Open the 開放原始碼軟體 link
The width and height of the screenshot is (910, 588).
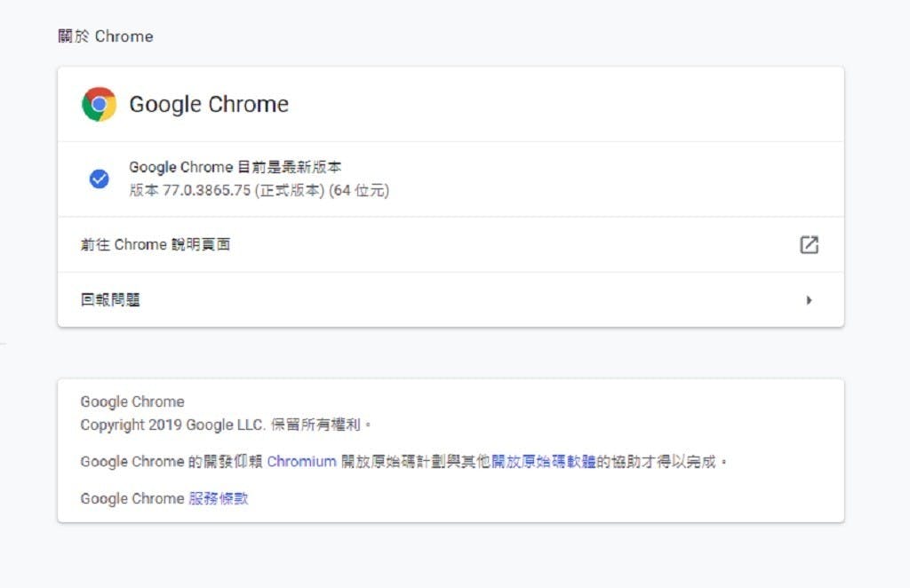point(543,462)
